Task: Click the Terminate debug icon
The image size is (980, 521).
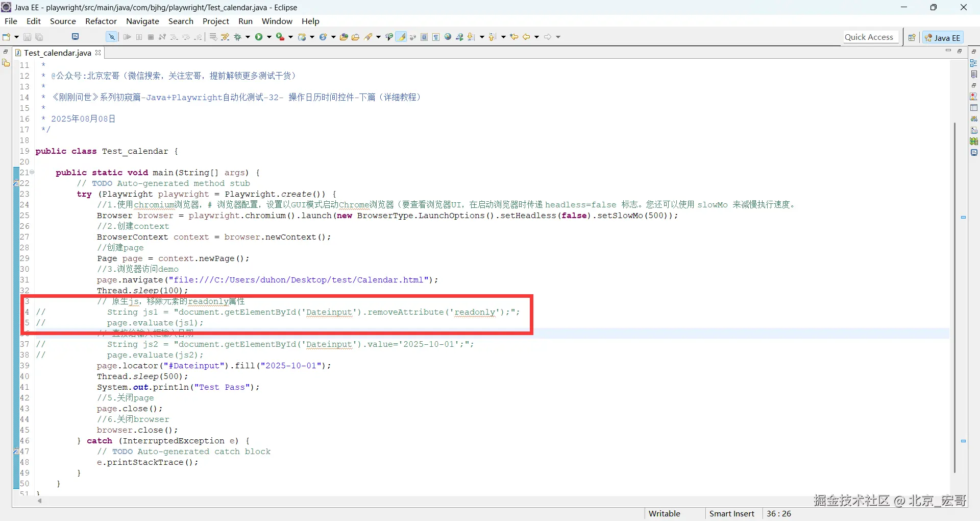Action: [151, 37]
